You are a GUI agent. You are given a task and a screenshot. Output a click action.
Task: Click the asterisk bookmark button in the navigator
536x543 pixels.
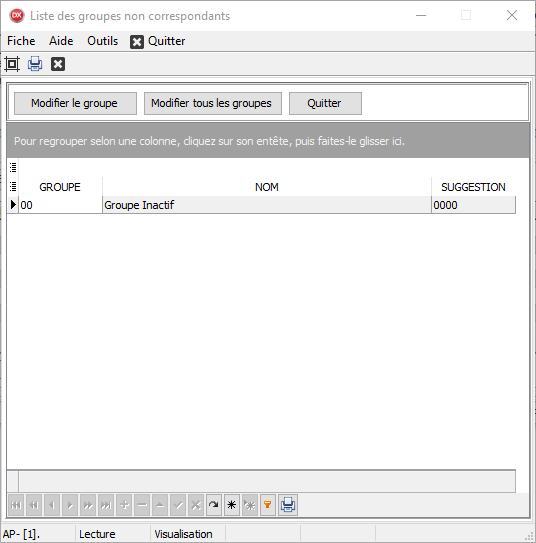[232, 505]
